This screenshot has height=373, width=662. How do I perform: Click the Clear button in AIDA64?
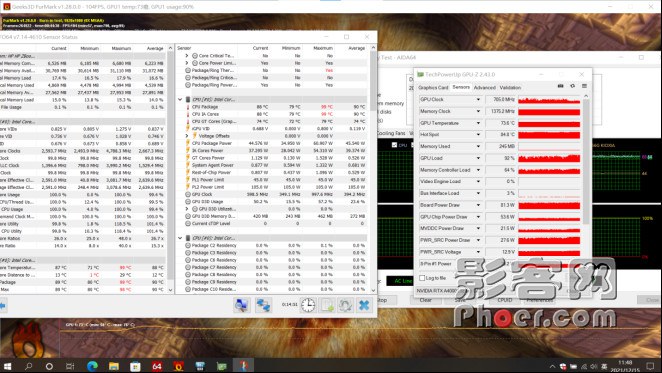tap(426, 300)
